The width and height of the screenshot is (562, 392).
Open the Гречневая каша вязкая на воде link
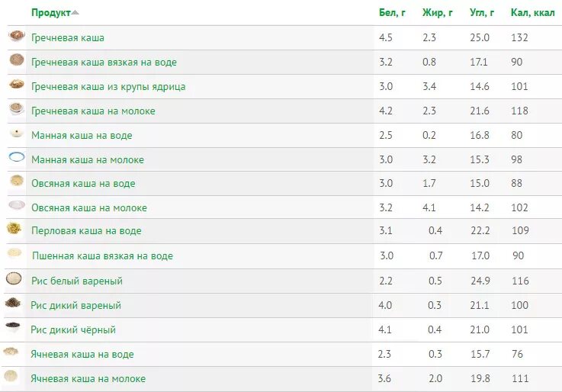(x=104, y=63)
